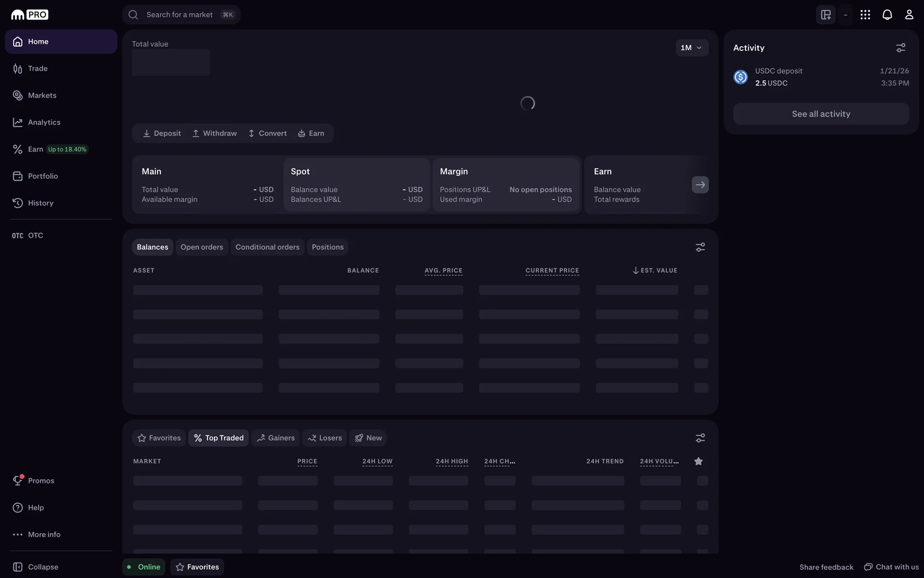Open Activity filter settings icon

[900, 48]
